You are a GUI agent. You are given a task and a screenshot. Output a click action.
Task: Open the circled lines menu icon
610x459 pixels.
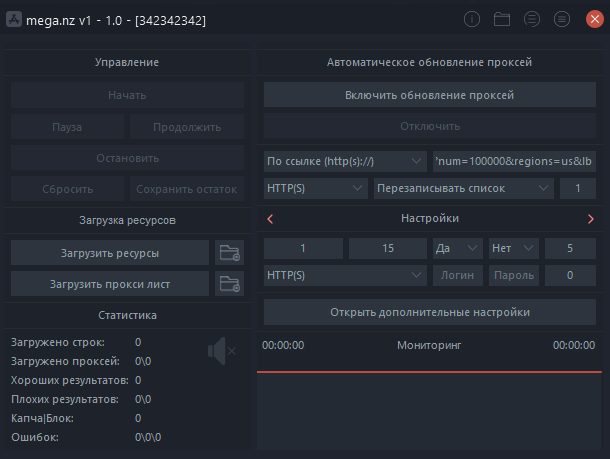point(562,19)
